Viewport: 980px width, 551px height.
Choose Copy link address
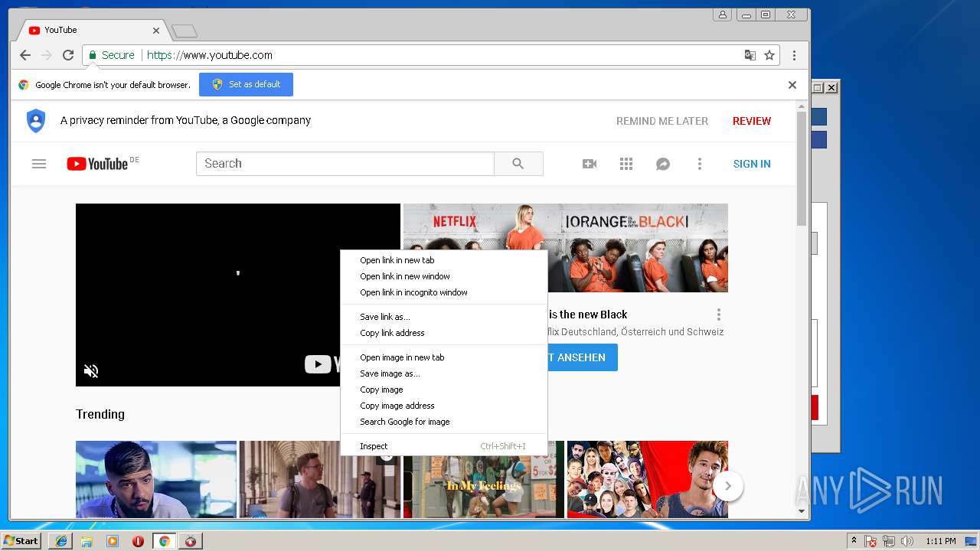[x=444, y=333]
